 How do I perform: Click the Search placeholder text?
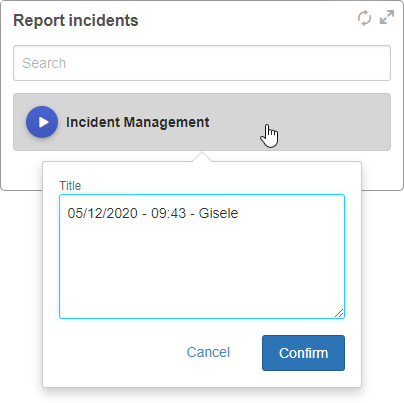[x=44, y=63]
